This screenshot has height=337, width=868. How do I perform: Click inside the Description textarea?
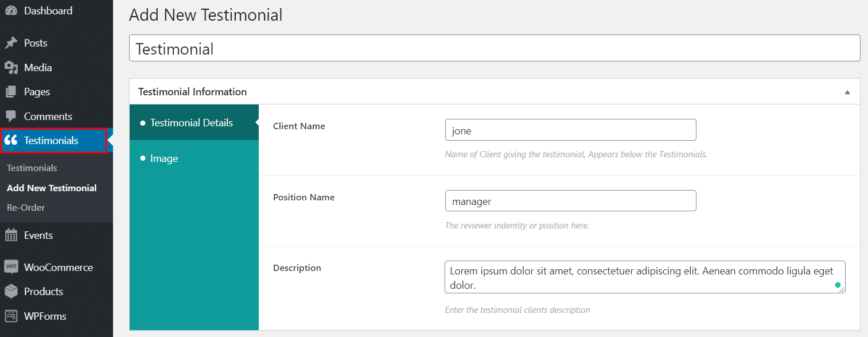tap(645, 277)
